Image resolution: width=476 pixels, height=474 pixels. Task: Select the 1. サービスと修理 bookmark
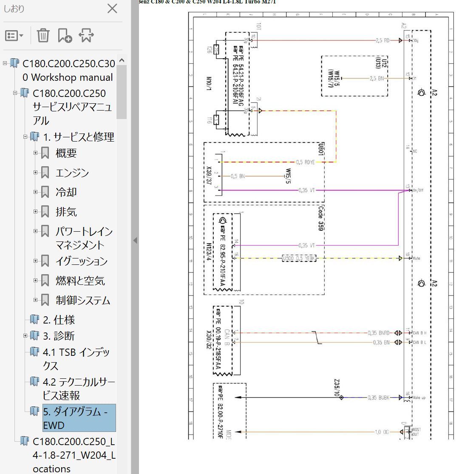79,137
